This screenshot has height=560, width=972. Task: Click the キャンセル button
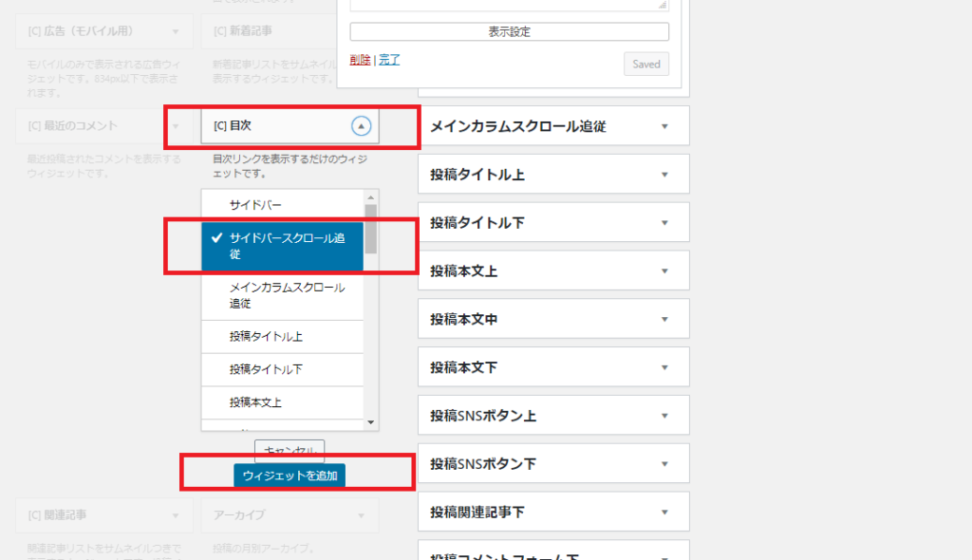point(290,451)
